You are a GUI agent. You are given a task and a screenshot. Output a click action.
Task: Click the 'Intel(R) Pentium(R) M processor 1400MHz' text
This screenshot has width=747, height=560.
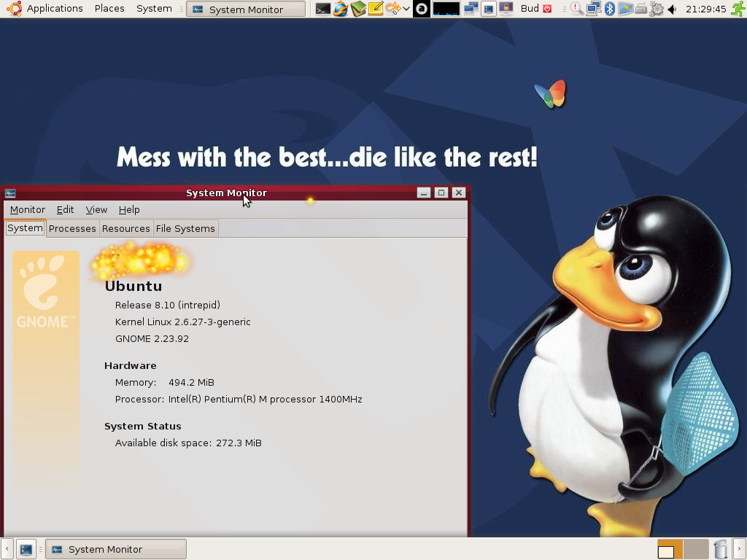(x=265, y=399)
